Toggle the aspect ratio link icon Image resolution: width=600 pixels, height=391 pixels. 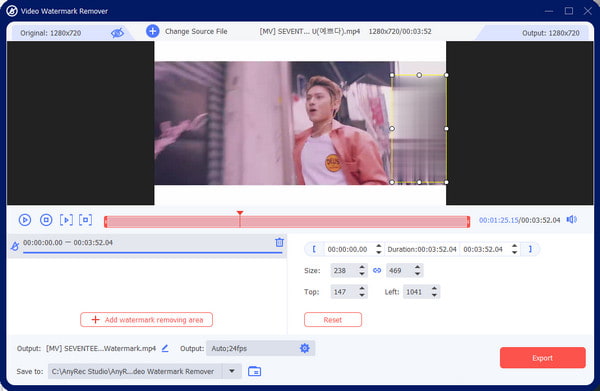[377, 270]
